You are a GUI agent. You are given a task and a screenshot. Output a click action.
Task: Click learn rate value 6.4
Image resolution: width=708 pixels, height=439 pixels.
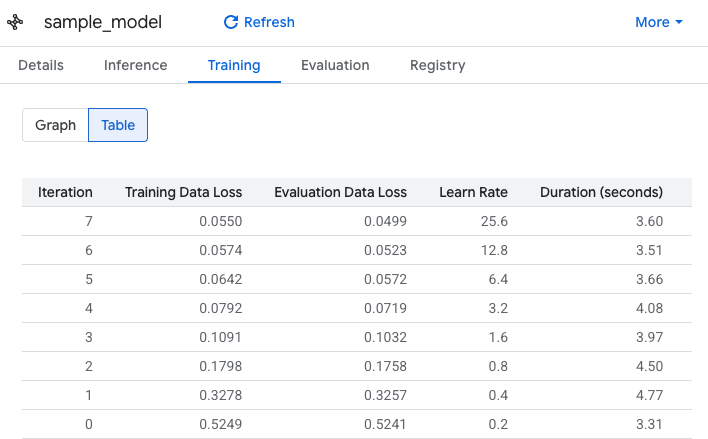point(498,279)
